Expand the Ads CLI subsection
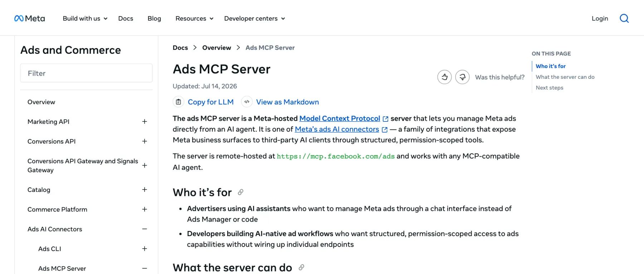Image resolution: width=644 pixels, height=274 pixels. pos(145,249)
